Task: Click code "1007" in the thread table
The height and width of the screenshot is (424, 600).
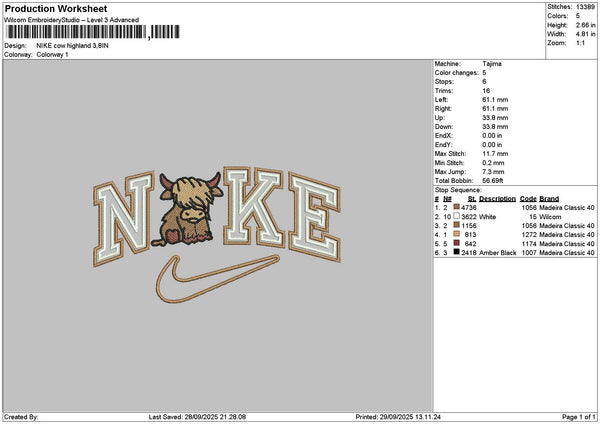Action: pyautogui.click(x=529, y=253)
